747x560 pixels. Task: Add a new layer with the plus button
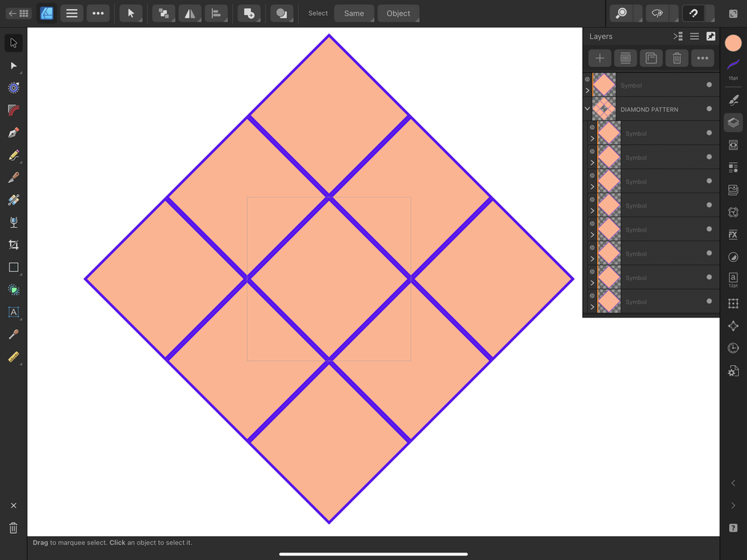[x=599, y=57]
